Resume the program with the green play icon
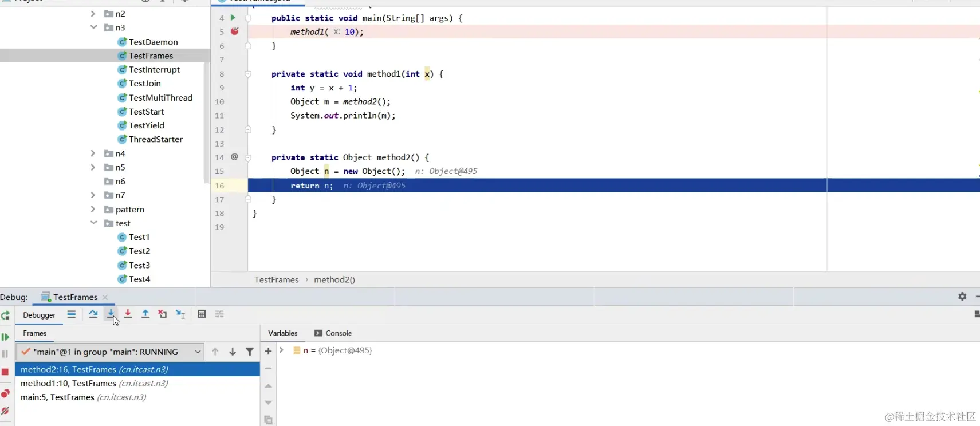 (x=5, y=337)
